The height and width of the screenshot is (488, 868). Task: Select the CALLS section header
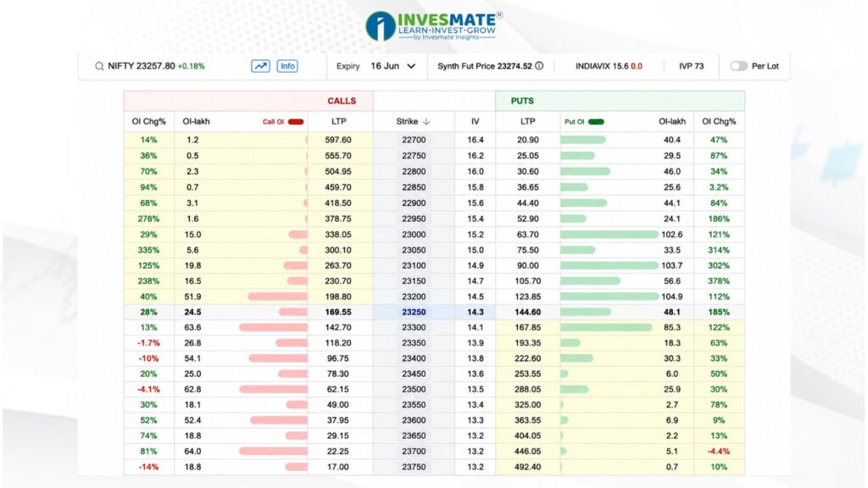[x=248, y=101]
